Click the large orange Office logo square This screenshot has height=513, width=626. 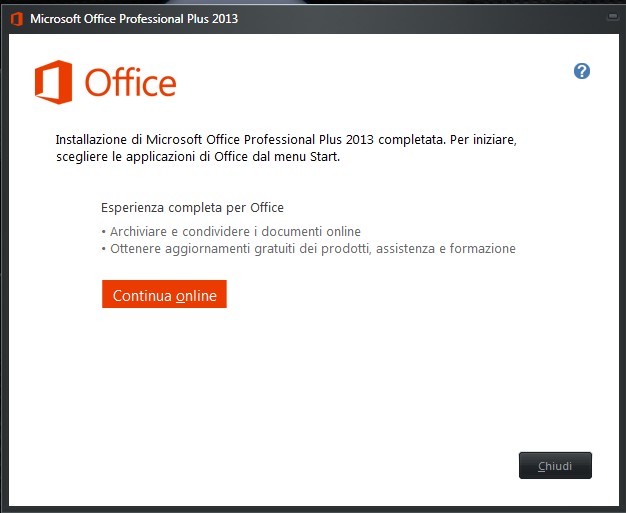53,82
